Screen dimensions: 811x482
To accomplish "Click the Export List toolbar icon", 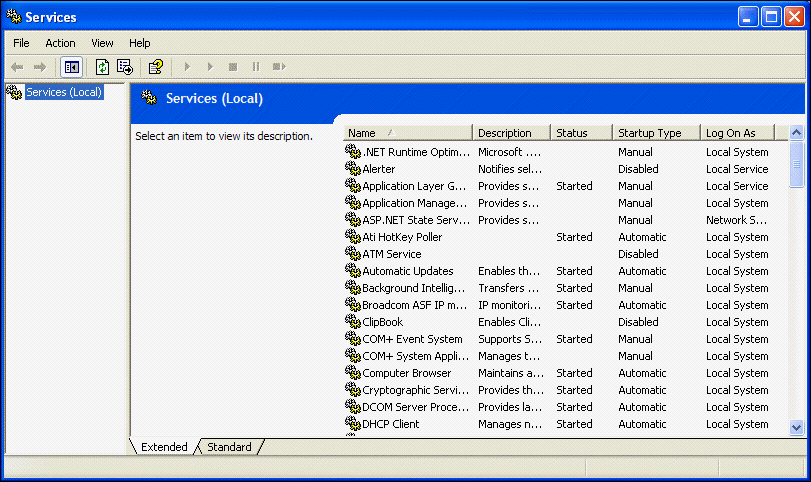I will pyautogui.click(x=125, y=67).
